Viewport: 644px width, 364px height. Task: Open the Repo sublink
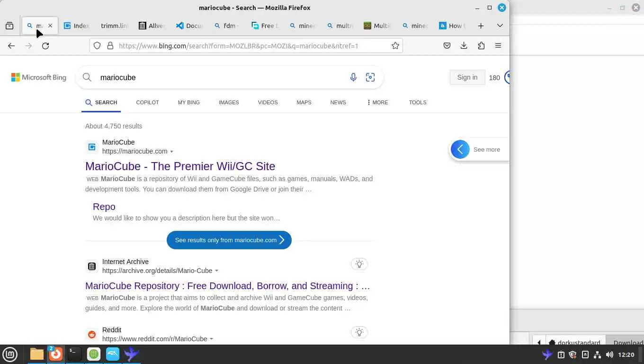[104, 207]
